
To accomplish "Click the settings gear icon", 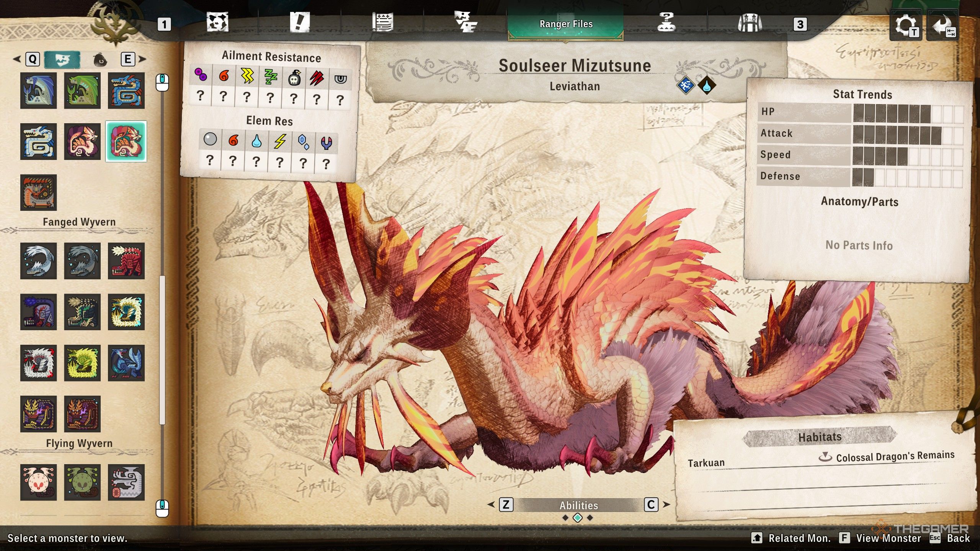I will pos(905,25).
